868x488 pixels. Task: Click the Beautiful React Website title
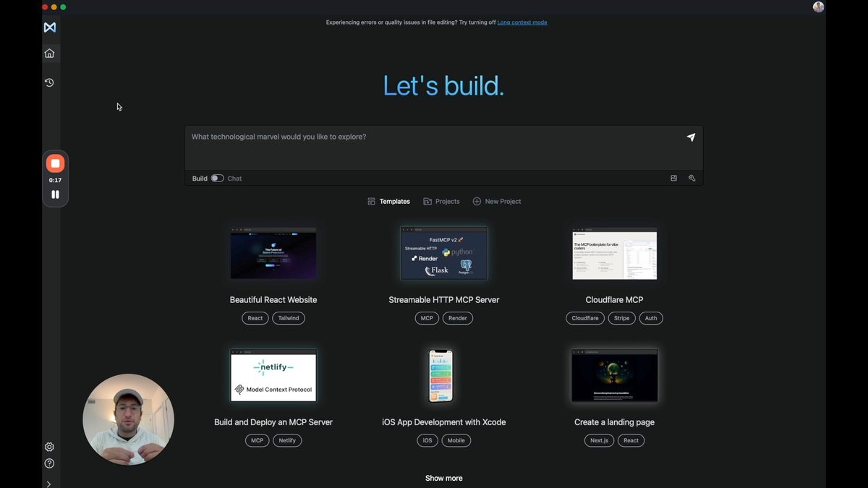(x=273, y=300)
